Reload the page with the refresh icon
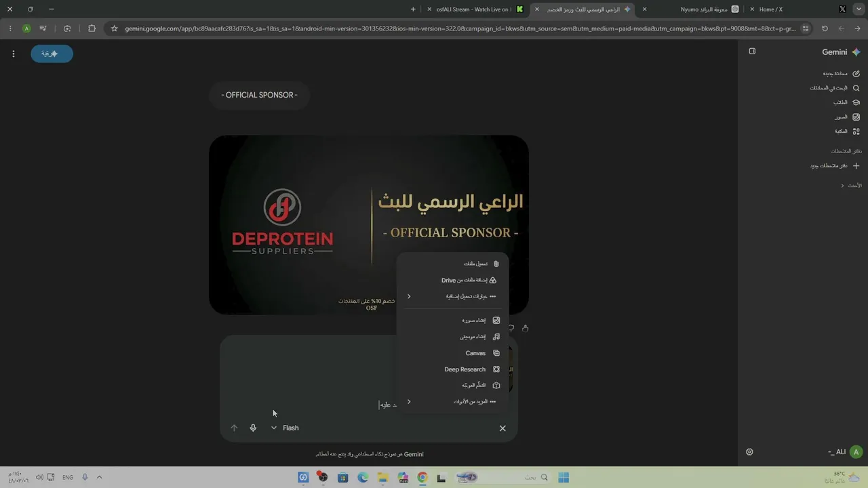Screen dimensions: 868x488 coord(825,28)
